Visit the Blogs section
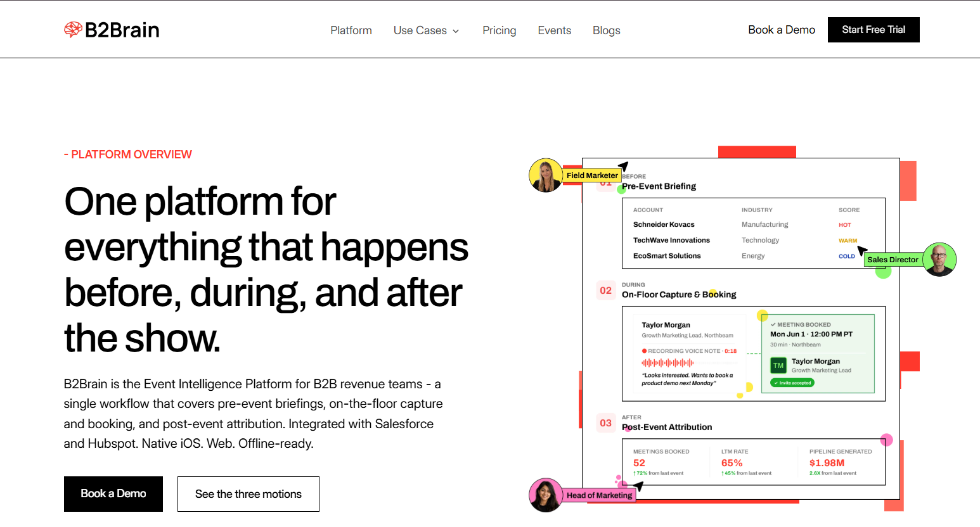 pyautogui.click(x=606, y=30)
